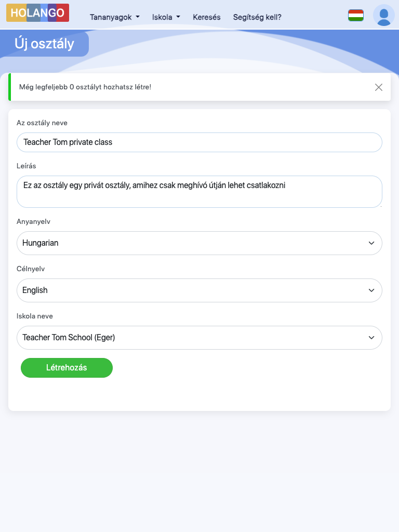Open the Hungarian flag language selector
This screenshot has height=532, width=399.
point(356,15)
